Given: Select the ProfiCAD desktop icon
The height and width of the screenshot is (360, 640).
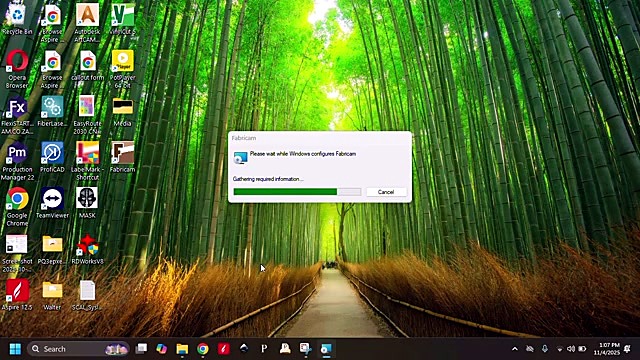Looking at the screenshot, I should pos(52,157).
